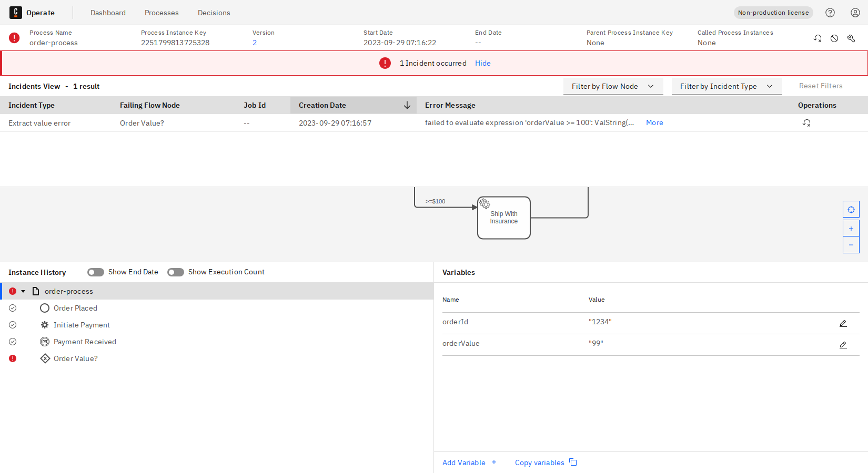Enable the Show Execution Count toggle
Image resolution: width=868 pixels, height=473 pixels.
click(176, 272)
